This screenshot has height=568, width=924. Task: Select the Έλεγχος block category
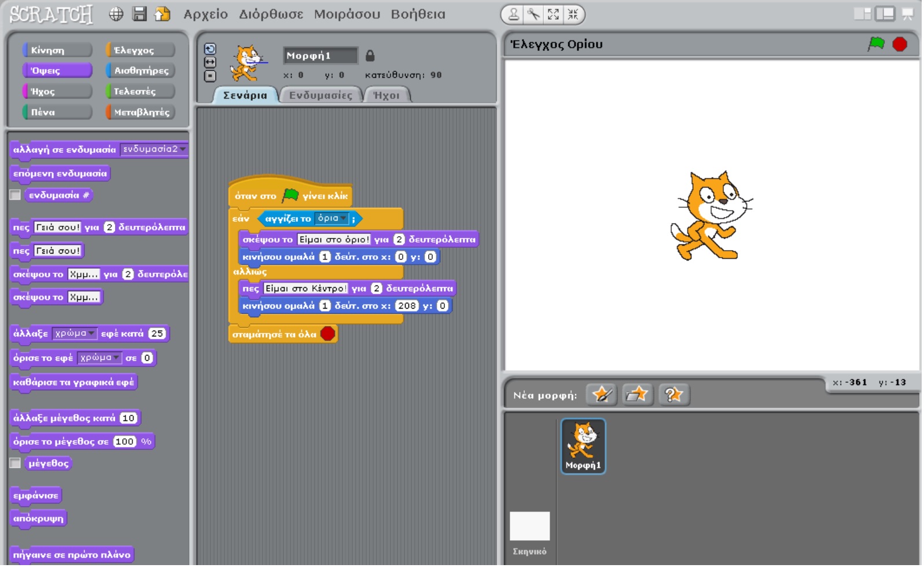tap(141, 50)
